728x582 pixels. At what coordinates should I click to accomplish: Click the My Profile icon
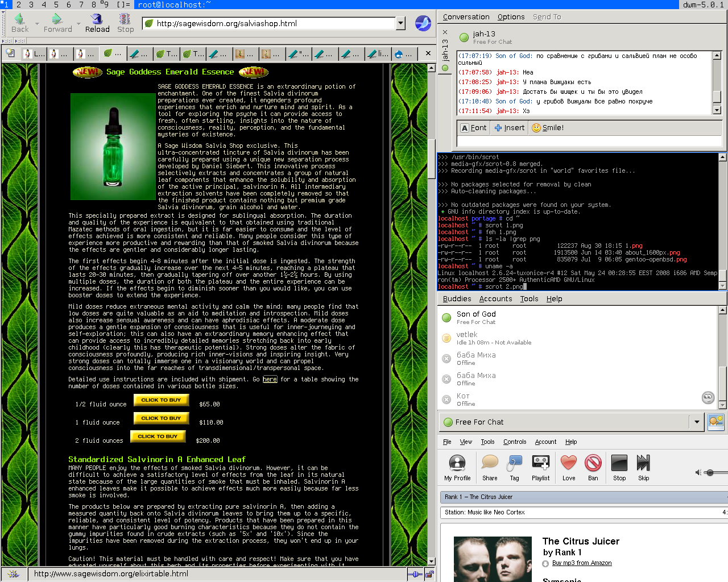click(x=457, y=463)
